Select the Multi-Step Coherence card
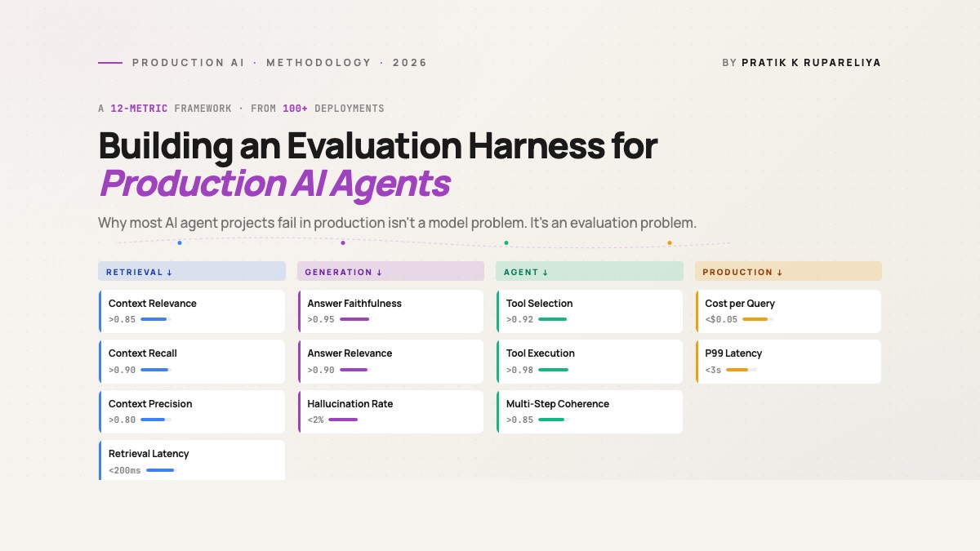Image resolution: width=980 pixels, height=551 pixels. click(590, 411)
